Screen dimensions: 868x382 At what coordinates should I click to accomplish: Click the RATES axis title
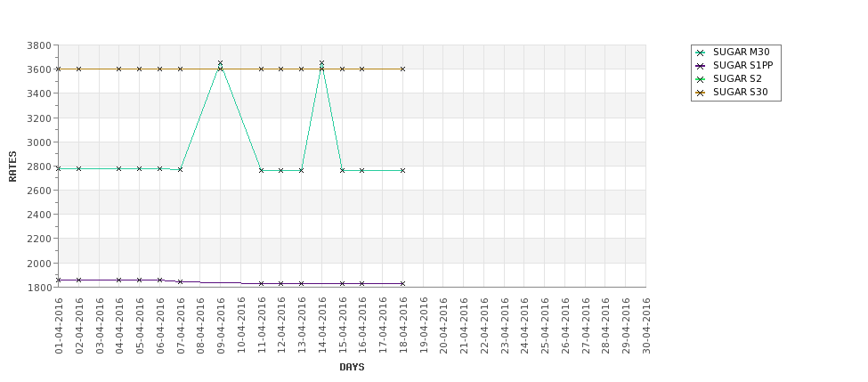(12, 167)
